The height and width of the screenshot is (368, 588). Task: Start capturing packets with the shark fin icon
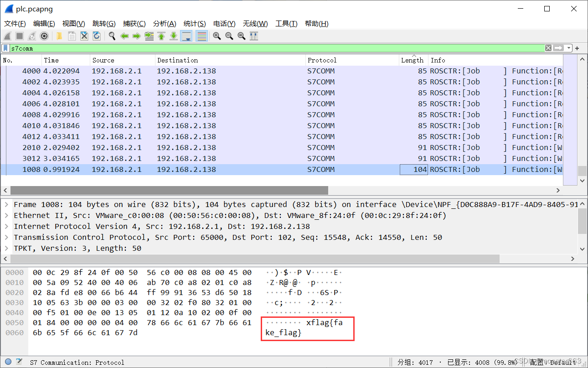coord(8,36)
